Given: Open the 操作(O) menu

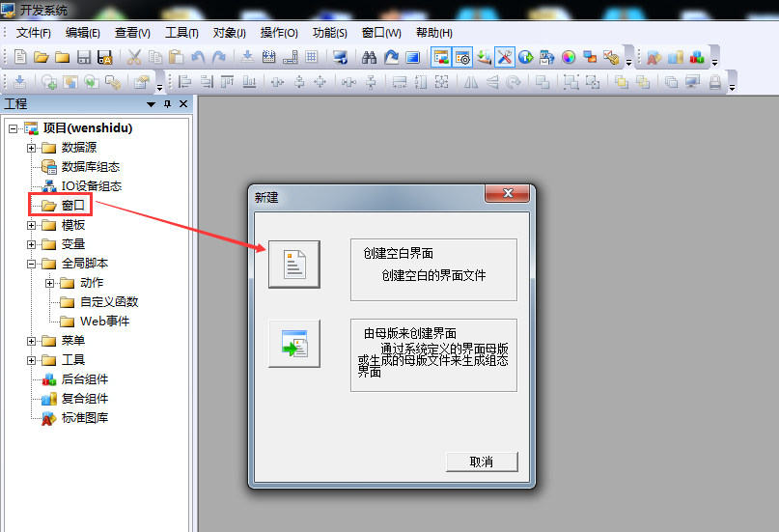Looking at the screenshot, I should (x=279, y=33).
